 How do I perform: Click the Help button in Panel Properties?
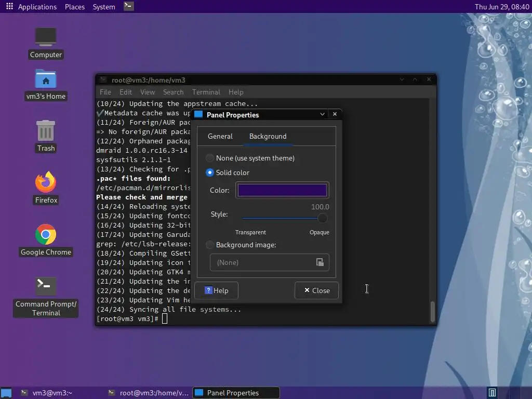216,290
